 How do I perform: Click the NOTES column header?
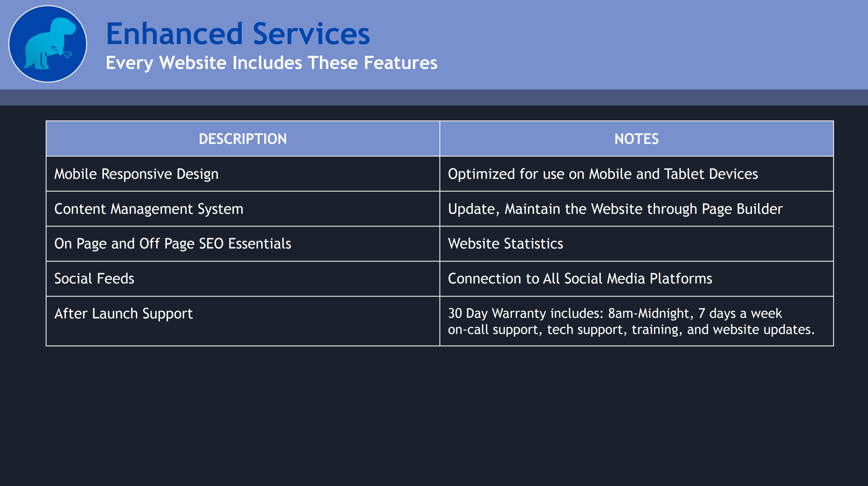click(x=636, y=139)
